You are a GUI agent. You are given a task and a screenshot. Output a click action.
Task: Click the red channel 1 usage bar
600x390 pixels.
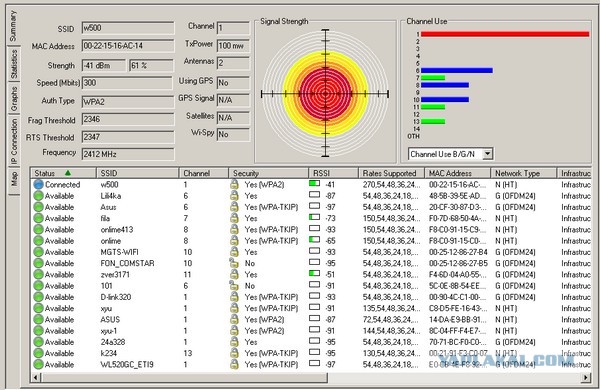point(505,34)
